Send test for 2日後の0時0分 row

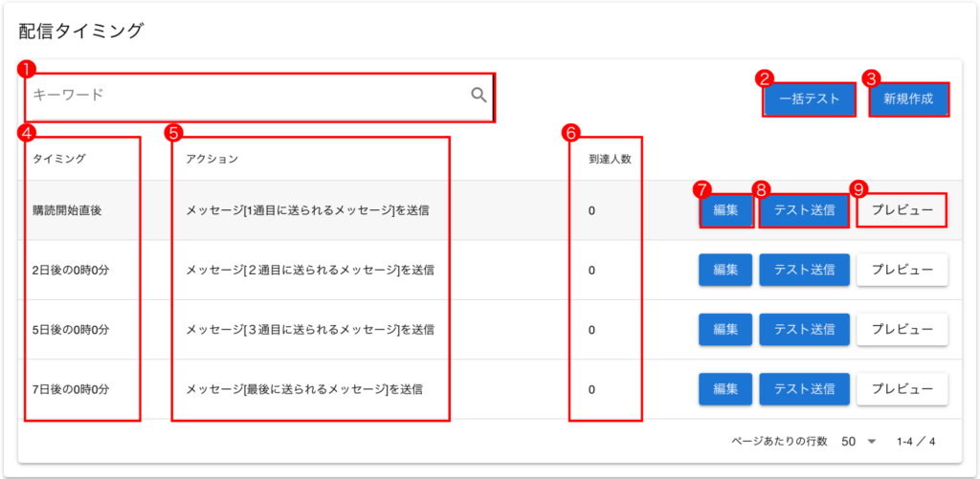click(804, 271)
